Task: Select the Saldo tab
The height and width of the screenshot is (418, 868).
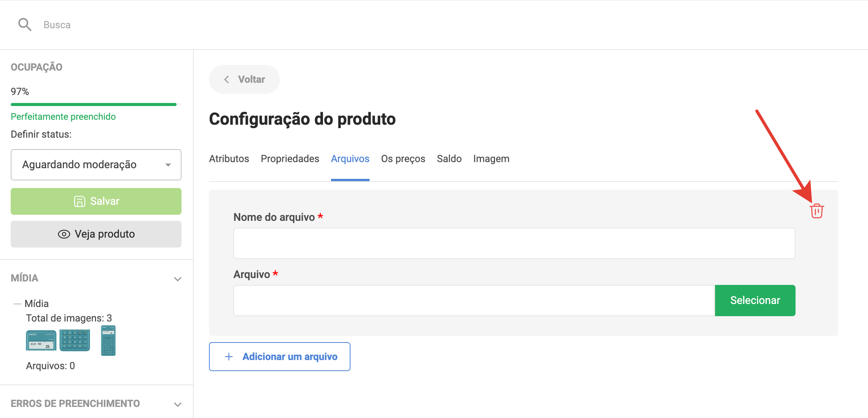Action: (449, 159)
